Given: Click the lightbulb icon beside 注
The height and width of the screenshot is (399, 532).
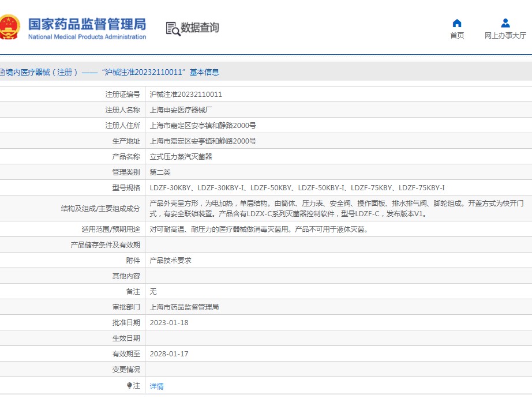Looking at the screenshot, I should [129, 385].
